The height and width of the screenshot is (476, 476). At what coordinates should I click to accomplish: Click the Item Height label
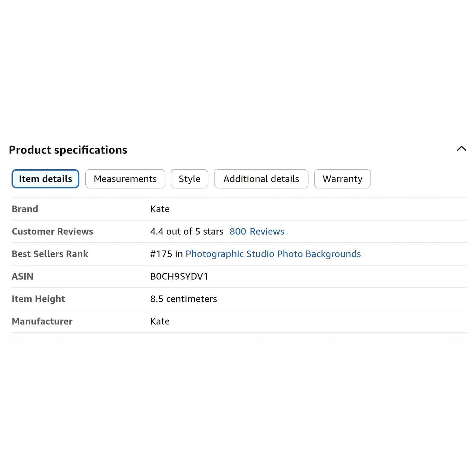(38, 299)
